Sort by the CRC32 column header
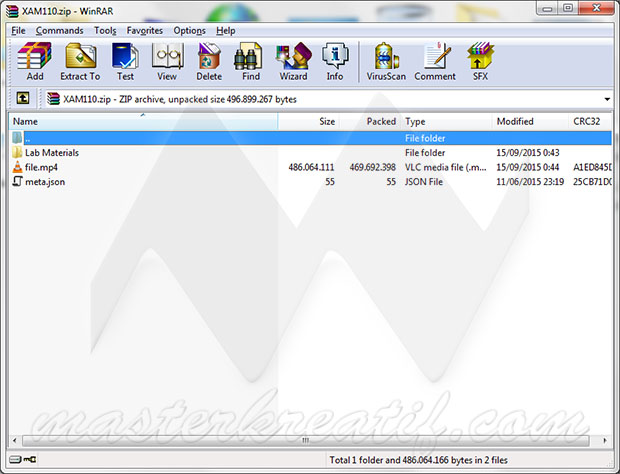This screenshot has width=620, height=474. point(590,121)
